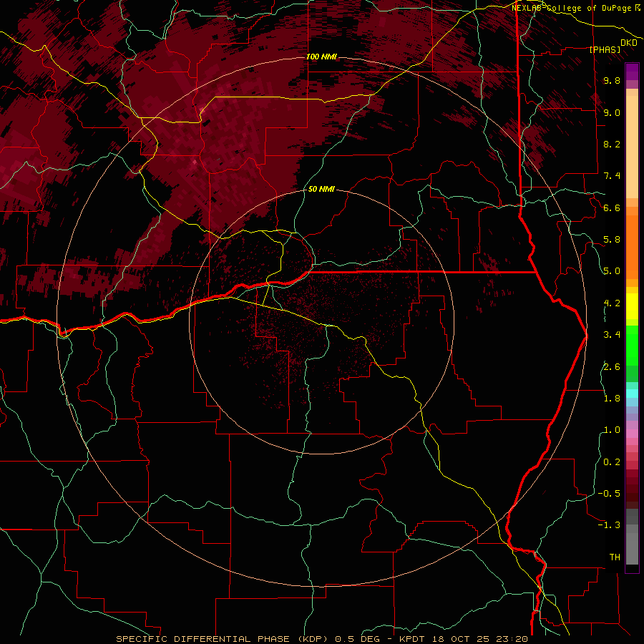
Task: Click the '18 OCT 25 23:20' timestamp
Action: click(479, 639)
